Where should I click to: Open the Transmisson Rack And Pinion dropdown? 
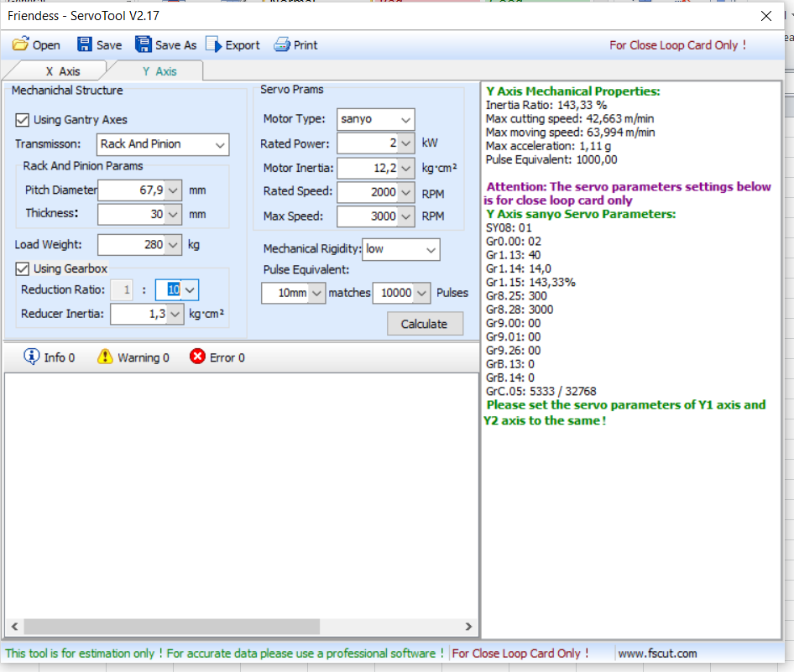click(x=163, y=145)
